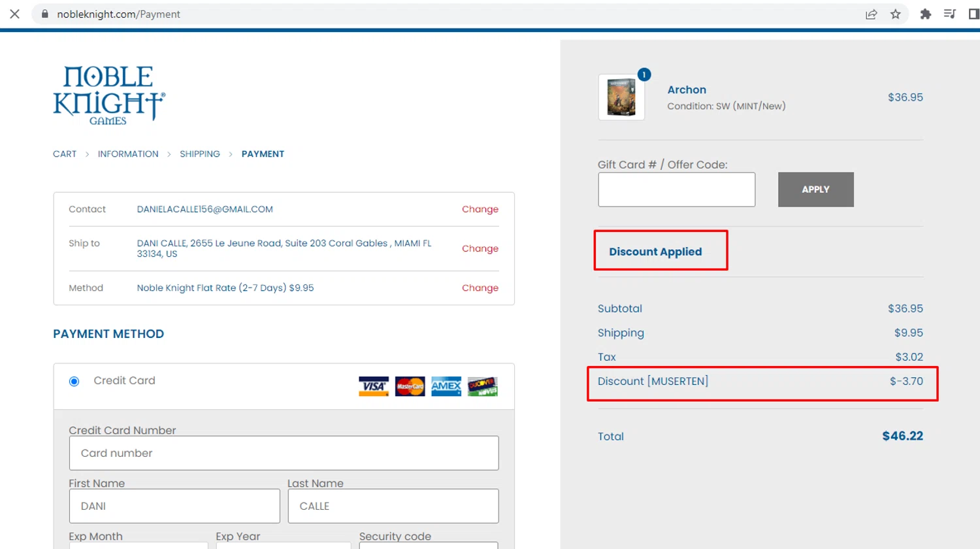Click the quantity badge on Archon thumbnail
Screen dimensions: 980x549
pyautogui.click(x=644, y=75)
